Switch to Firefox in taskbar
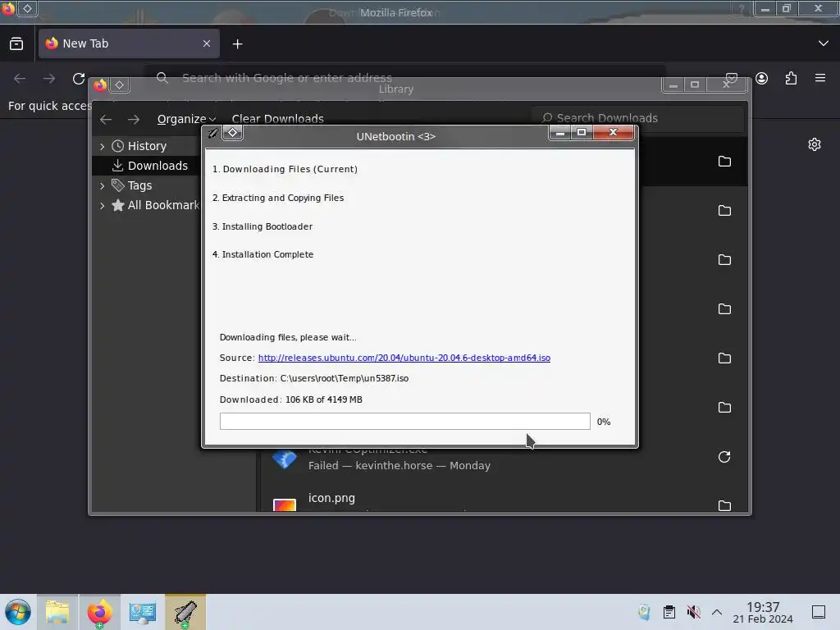 pos(100,612)
